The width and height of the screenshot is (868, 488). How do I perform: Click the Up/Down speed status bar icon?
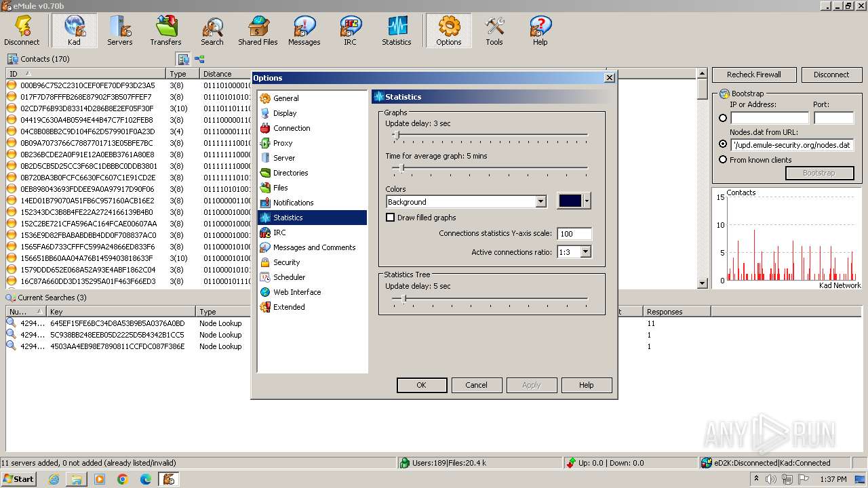(x=572, y=463)
